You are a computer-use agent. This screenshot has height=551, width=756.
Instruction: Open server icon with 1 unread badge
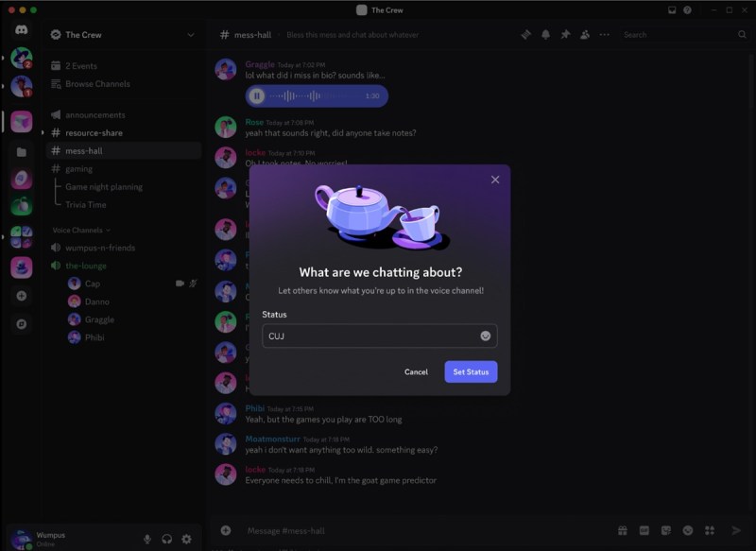coord(22,87)
